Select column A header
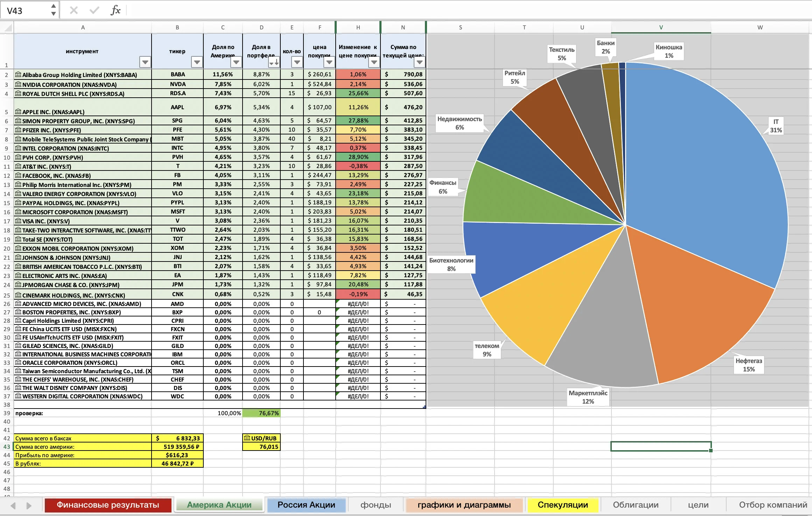Viewport: 812px width, 516px height. point(83,27)
